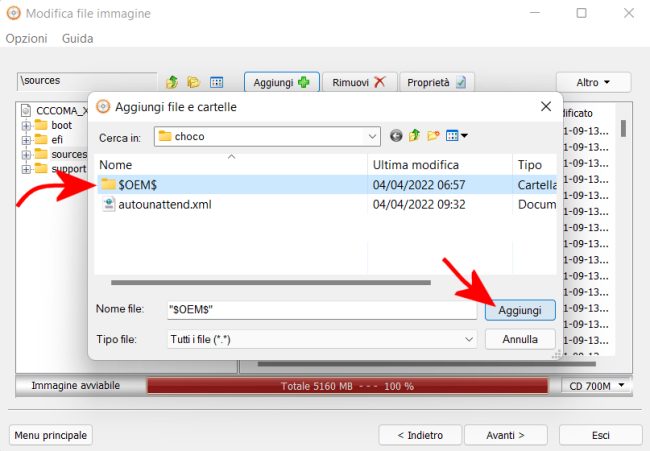
Task: Open the Guida menu
Action: 78,39
